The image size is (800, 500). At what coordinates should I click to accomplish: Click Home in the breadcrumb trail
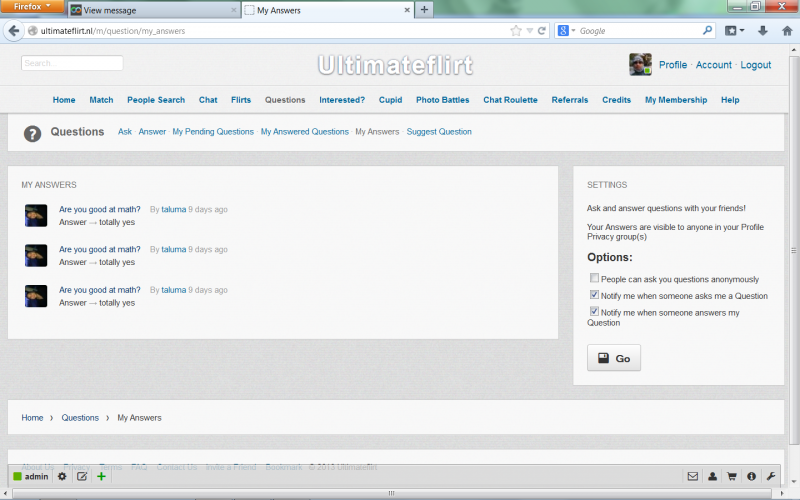point(32,417)
